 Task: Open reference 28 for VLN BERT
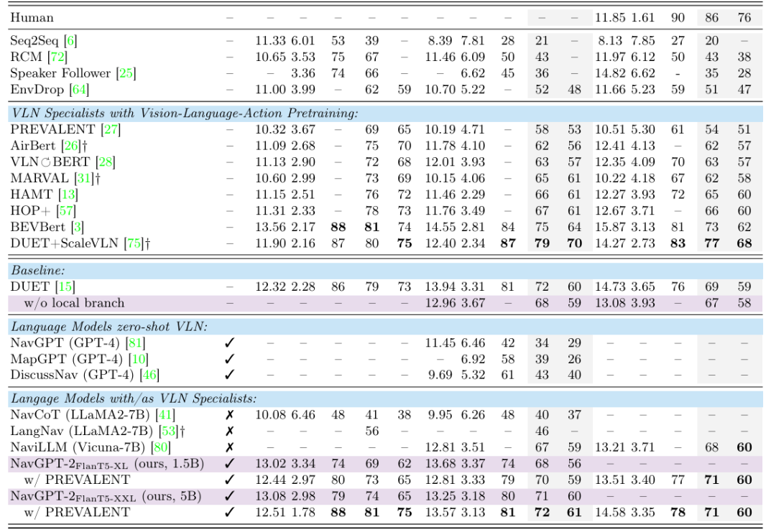[106, 162]
